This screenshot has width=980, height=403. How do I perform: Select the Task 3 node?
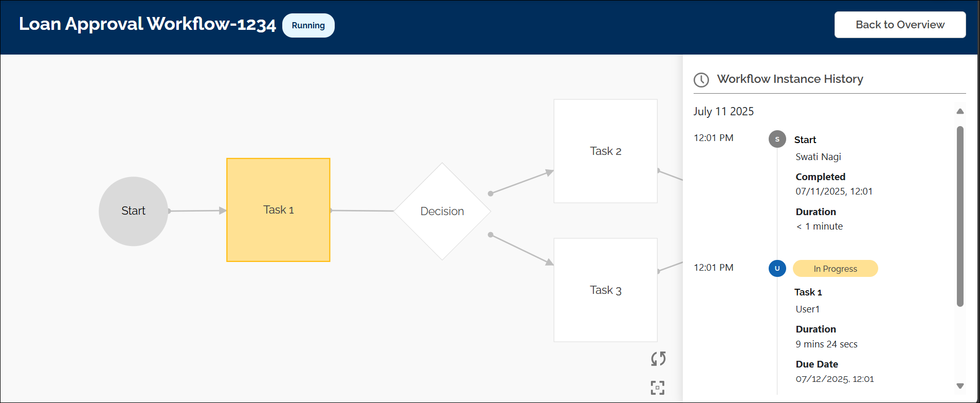click(605, 290)
